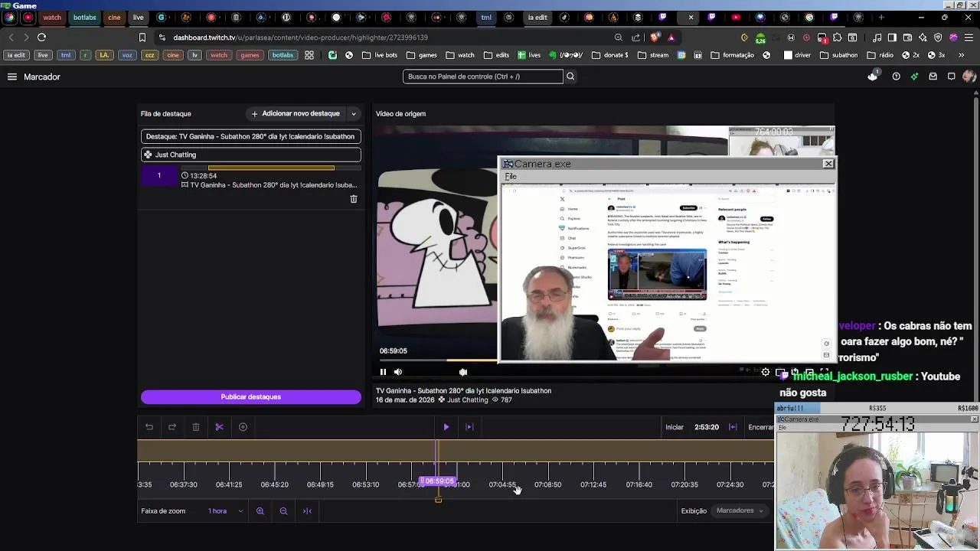Screen dimensions: 980x551
Task: Click Publicar destaques button
Action: pyautogui.click(x=251, y=397)
